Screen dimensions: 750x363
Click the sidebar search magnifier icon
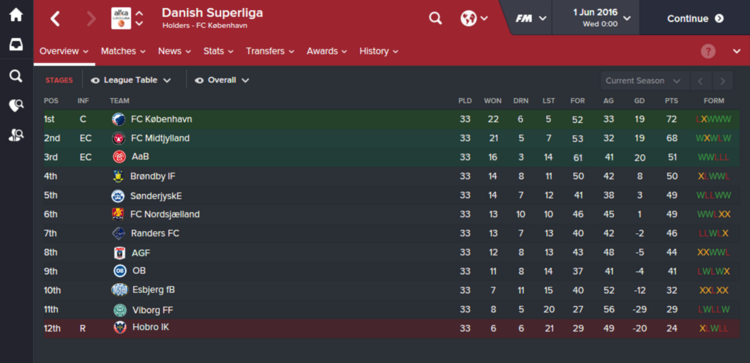tap(16, 76)
